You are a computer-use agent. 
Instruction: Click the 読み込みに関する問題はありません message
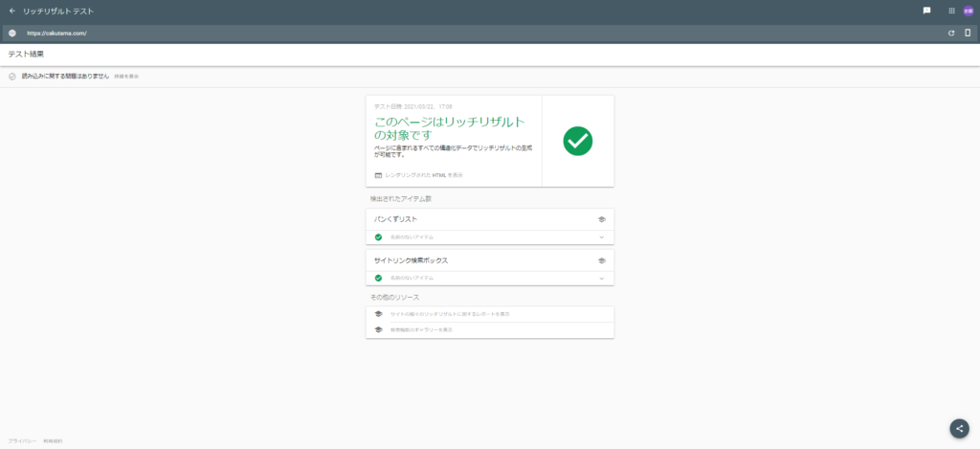click(x=66, y=77)
